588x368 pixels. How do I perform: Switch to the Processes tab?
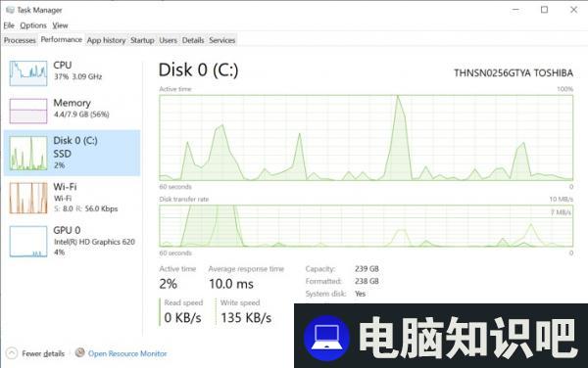[x=20, y=40]
